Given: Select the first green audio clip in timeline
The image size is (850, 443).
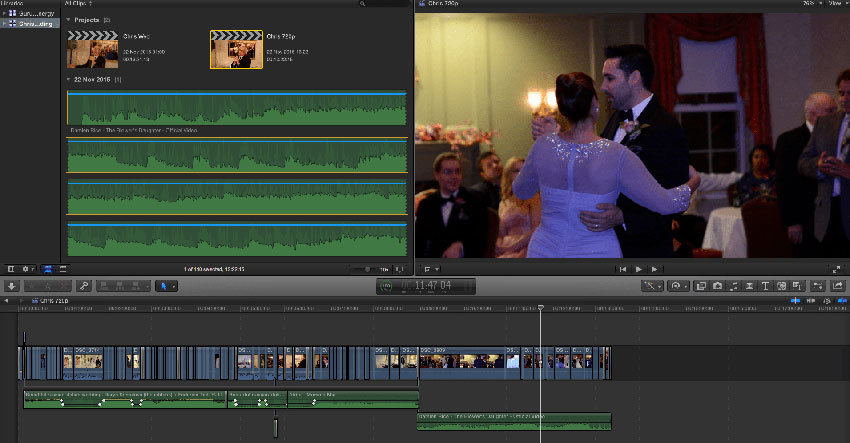Looking at the screenshot, I should pos(125,399).
